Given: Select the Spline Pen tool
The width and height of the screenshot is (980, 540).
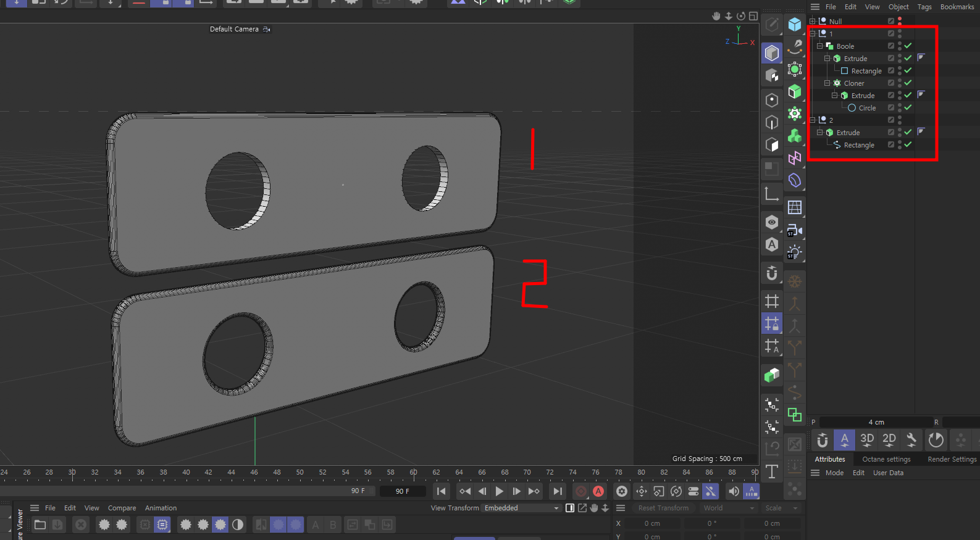Looking at the screenshot, I should (x=795, y=47).
